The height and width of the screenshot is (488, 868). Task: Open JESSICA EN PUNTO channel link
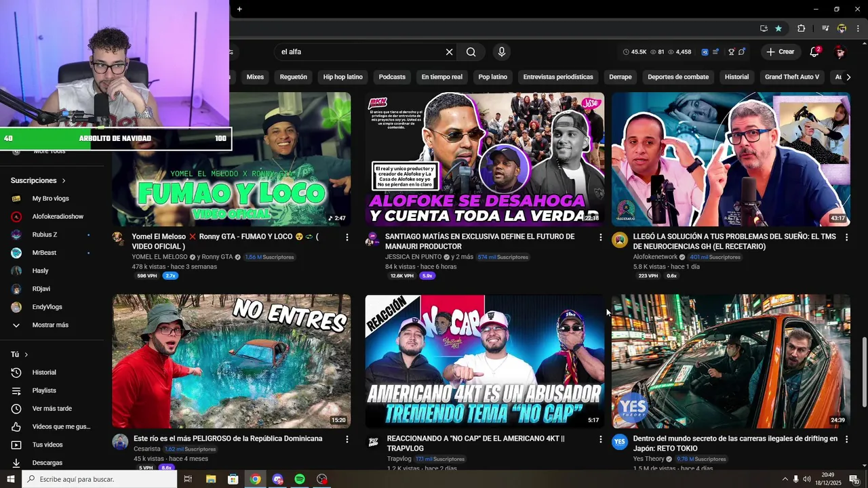point(414,258)
